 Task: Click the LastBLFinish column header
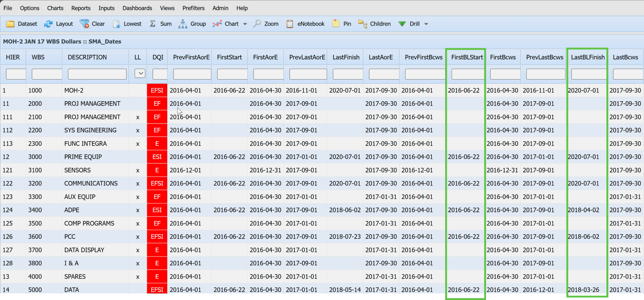pyautogui.click(x=588, y=57)
